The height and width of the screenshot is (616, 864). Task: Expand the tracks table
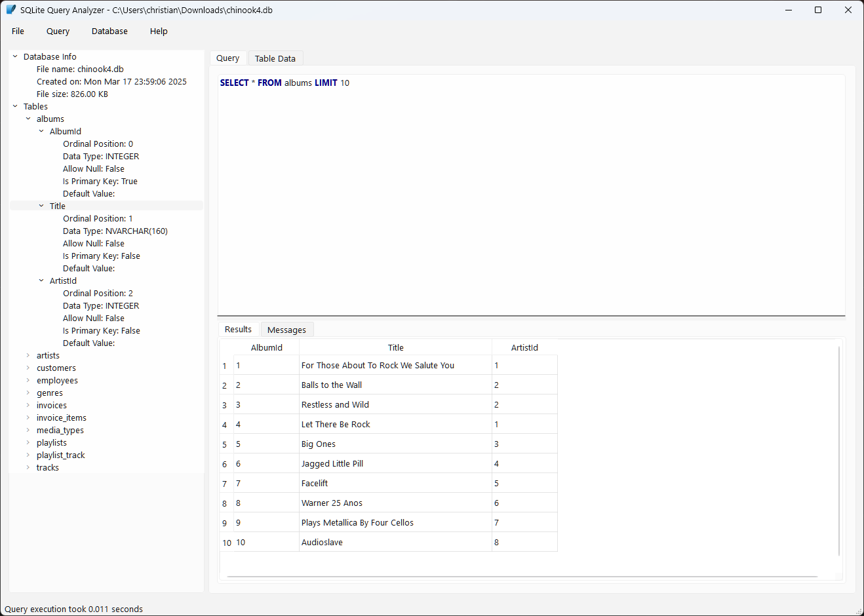tap(28, 467)
